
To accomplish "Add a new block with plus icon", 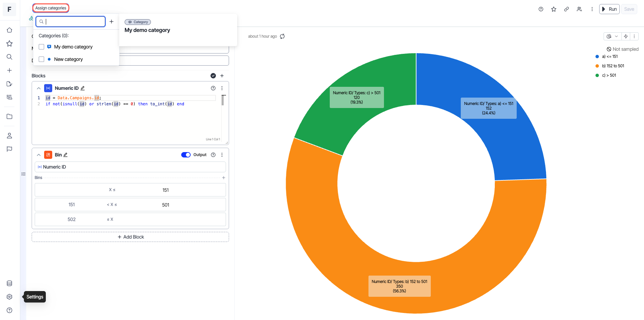I will coord(222,76).
